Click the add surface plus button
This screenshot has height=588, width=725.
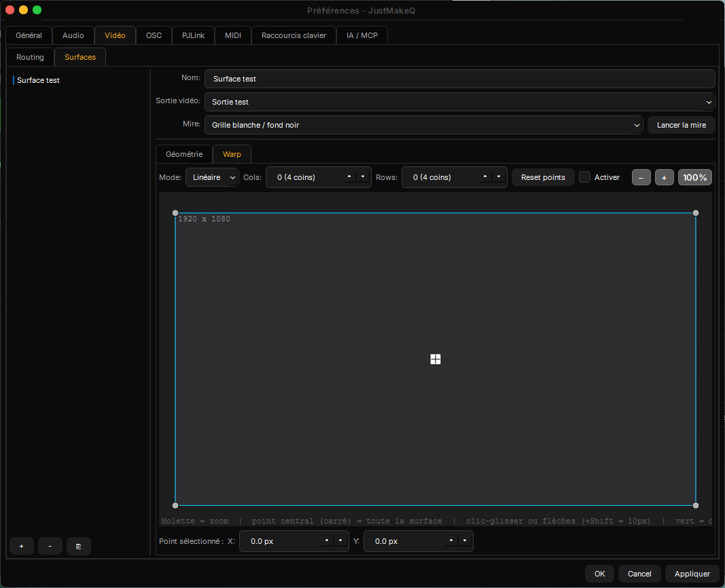tap(21, 546)
